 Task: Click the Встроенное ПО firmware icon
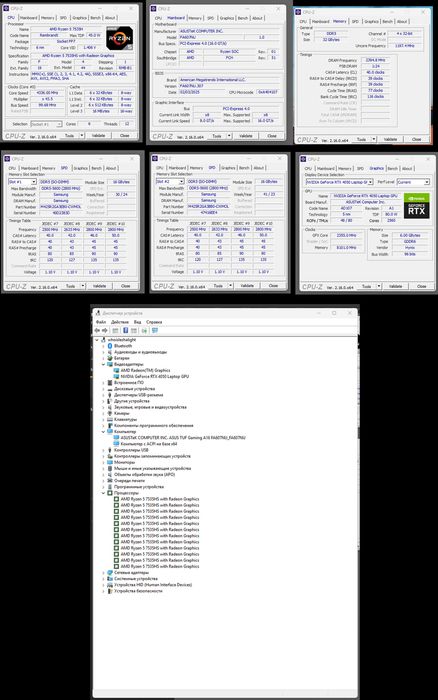pyautogui.click(x=110, y=383)
